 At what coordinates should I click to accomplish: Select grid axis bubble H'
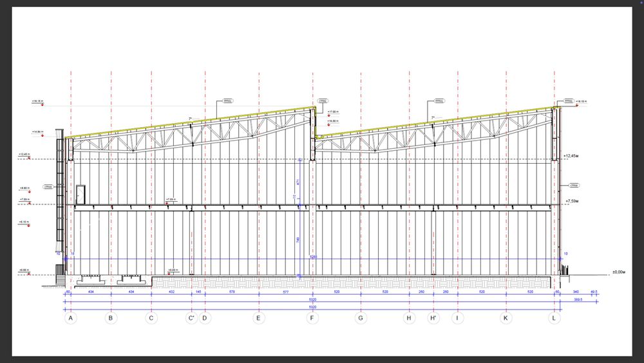[433, 318]
